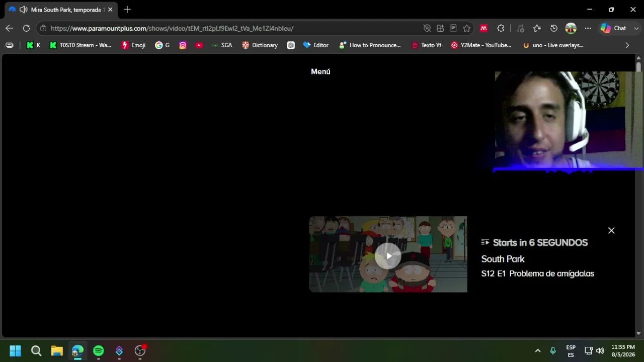Open the YouTube bookmark icon
644x362 pixels.
[199, 45]
